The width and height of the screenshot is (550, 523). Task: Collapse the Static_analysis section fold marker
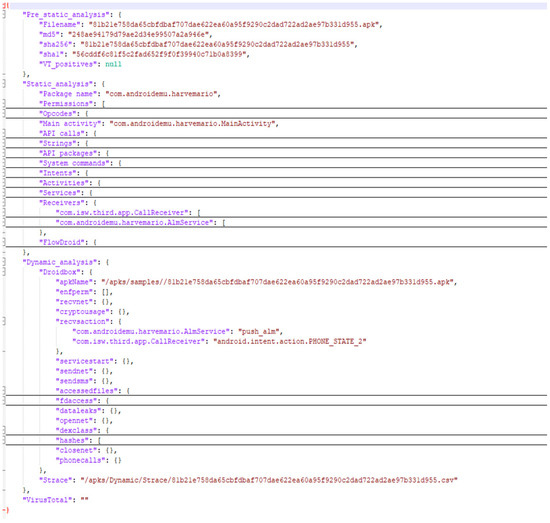click(4, 84)
